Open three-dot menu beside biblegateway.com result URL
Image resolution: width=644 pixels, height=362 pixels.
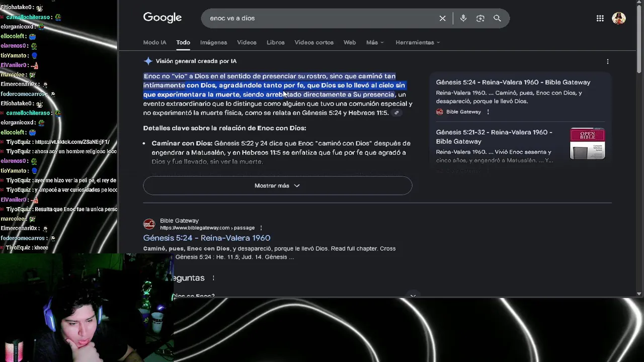point(261,228)
